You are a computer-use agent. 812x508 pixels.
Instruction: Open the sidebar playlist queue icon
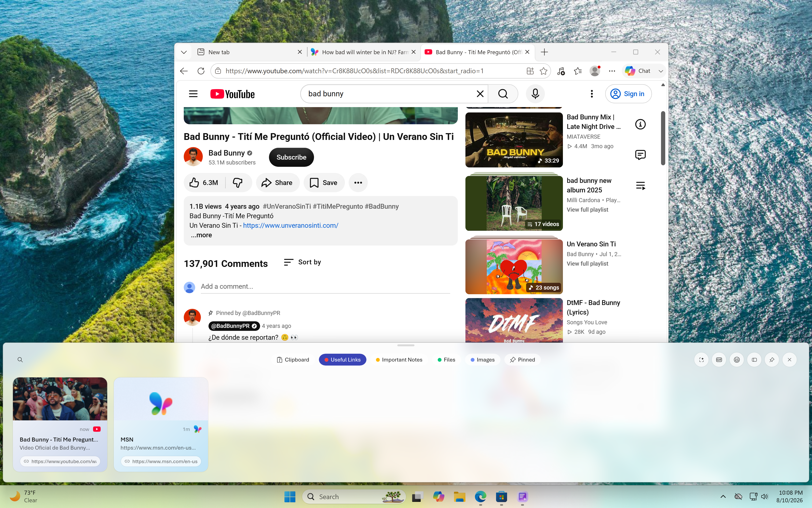coord(640,185)
